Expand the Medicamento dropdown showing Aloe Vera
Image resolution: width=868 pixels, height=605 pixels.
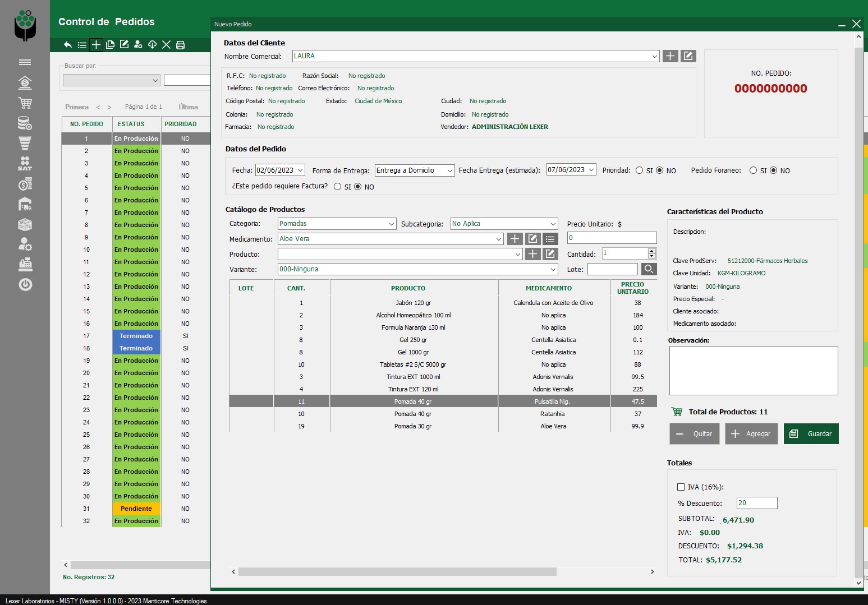(x=499, y=239)
